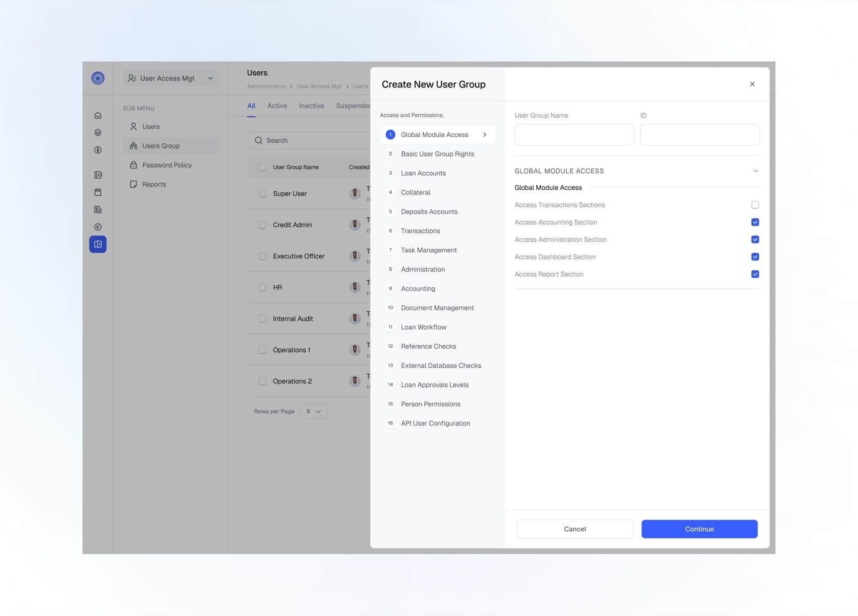Viewport: 858px width, 616px height.
Task: Click the highlighted user access sidebar icon
Action: [98, 244]
